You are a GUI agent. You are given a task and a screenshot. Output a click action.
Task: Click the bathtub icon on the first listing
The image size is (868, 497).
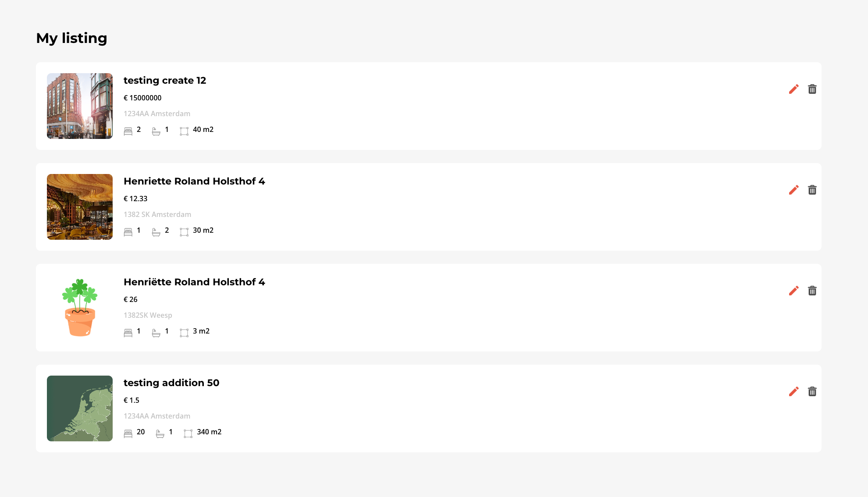coord(156,131)
